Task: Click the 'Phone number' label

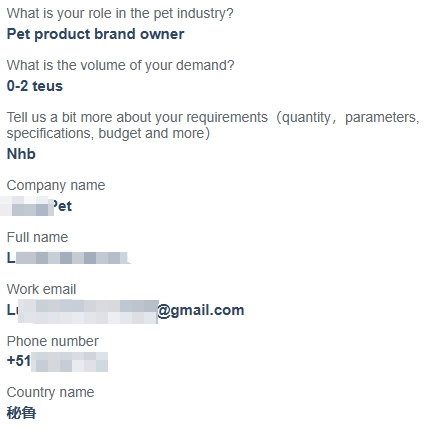Action: (x=52, y=342)
